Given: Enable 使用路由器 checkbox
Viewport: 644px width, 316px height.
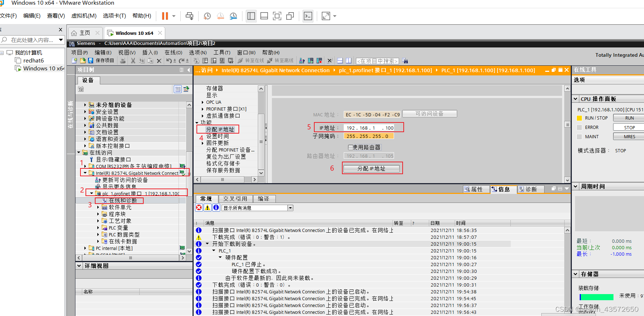Looking at the screenshot, I should (351, 147).
